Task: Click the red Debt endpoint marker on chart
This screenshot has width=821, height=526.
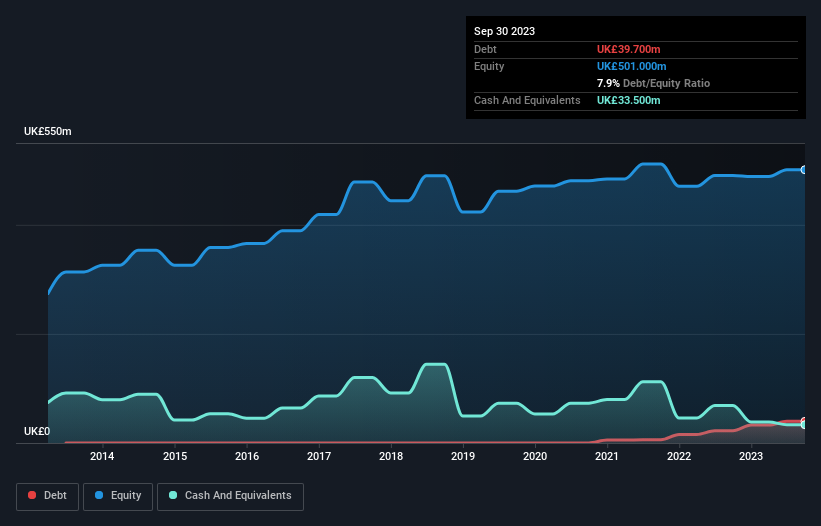Action: [804, 421]
